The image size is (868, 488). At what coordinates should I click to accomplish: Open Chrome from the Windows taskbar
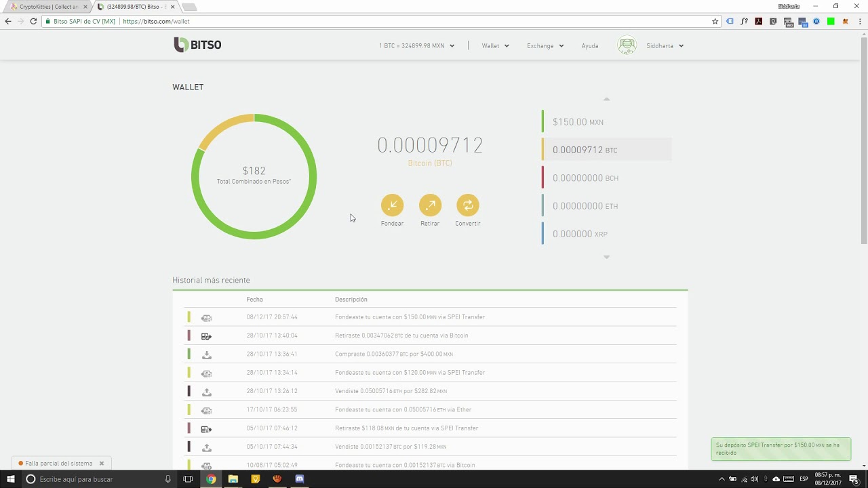click(x=211, y=479)
